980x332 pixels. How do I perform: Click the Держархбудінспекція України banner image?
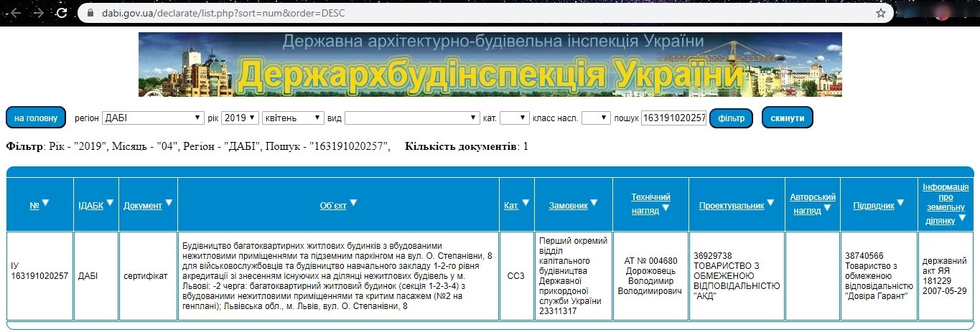490,65
